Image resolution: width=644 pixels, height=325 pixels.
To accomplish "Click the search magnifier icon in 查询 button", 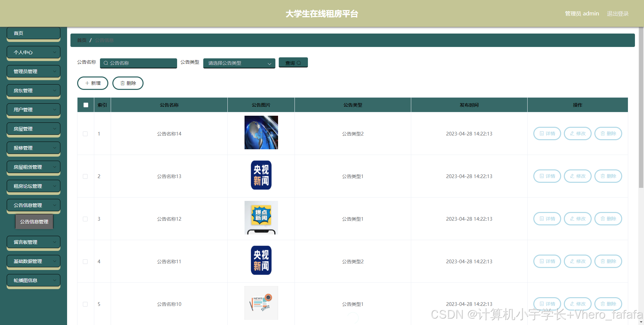I will [x=299, y=63].
